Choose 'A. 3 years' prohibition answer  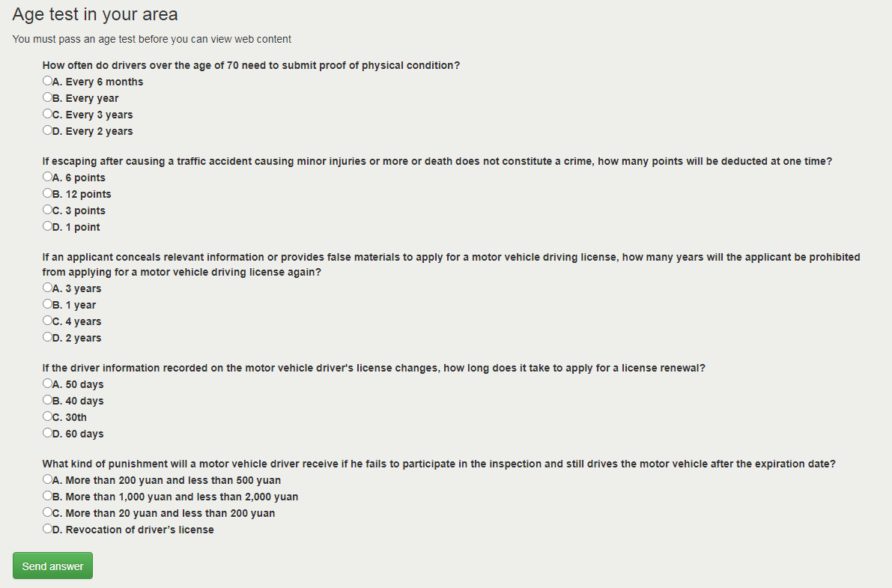47,288
